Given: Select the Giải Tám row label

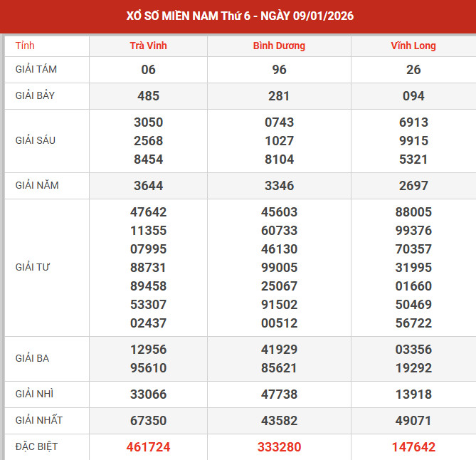Looking at the screenshot, I should 37,69.
